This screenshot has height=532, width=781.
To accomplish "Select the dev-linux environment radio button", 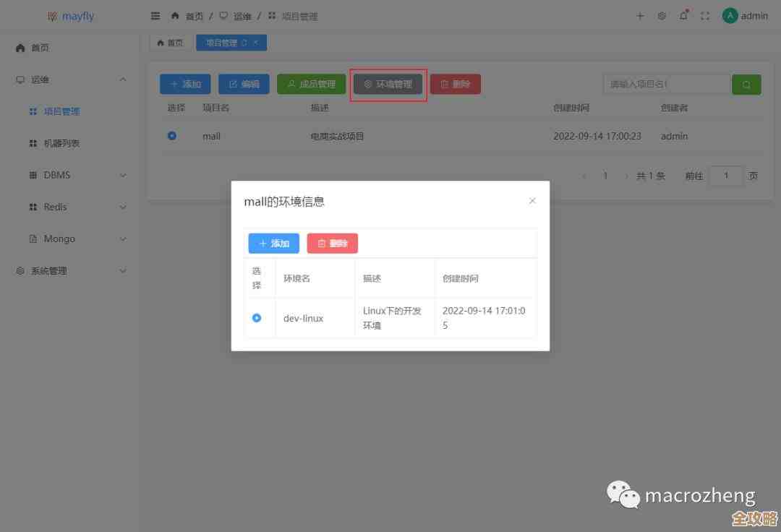I will point(258,317).
